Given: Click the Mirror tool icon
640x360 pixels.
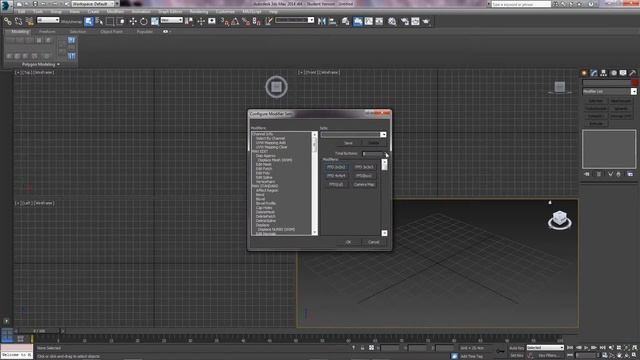Looking at the screenshot, I should tap(322, 21).
